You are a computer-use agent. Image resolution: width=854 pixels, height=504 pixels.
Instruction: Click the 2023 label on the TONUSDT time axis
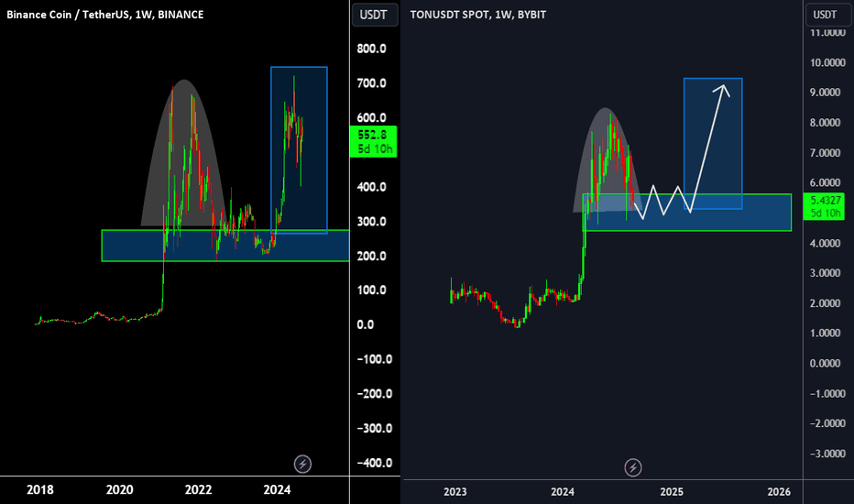[x=454, y=492]
